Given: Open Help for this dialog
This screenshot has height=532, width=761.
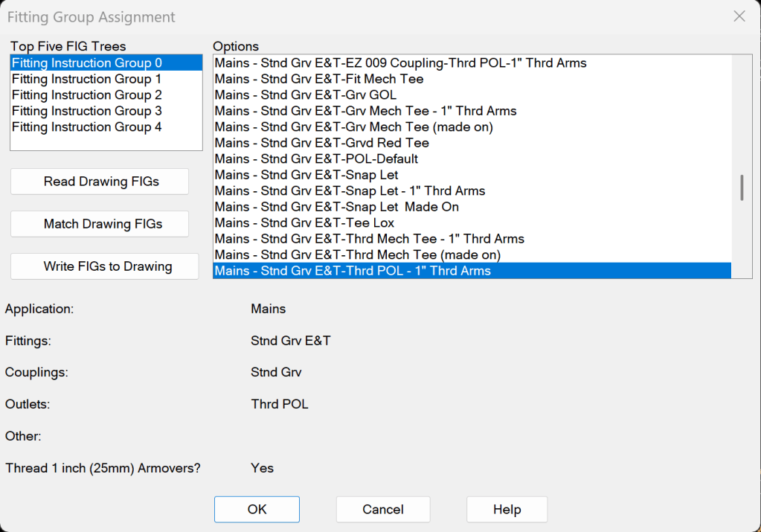Looking at the screenshot, I should [x=507, y=509].
